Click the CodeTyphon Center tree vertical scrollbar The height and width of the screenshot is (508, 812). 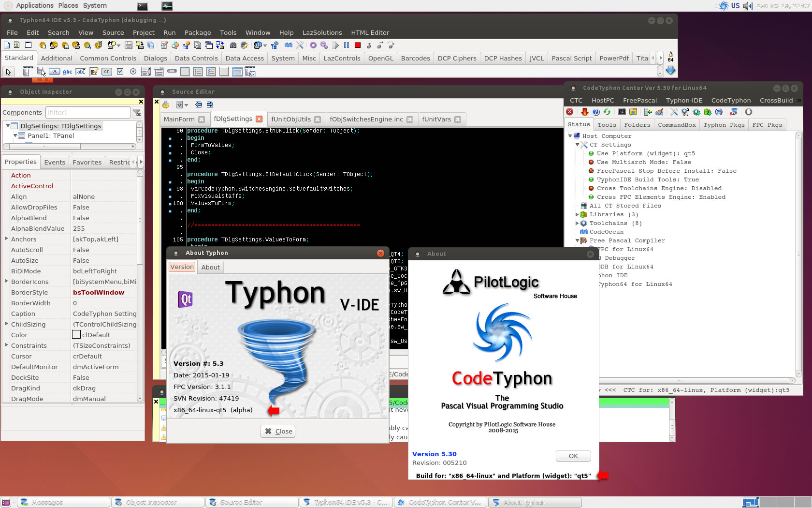799,254
